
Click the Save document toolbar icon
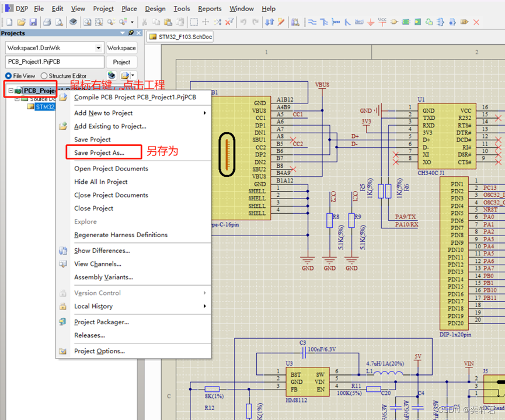[32, 22]
